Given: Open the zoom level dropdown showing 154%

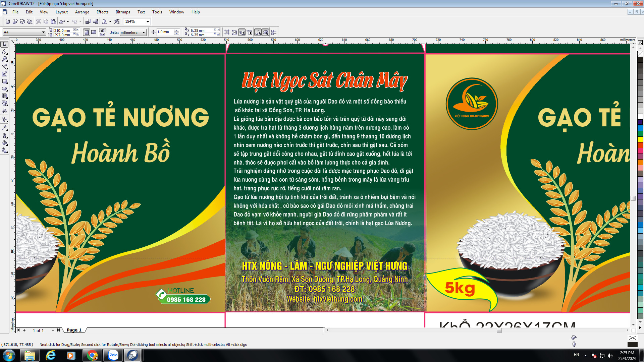Looking at the screenshot, I should [x=147, y=21].
